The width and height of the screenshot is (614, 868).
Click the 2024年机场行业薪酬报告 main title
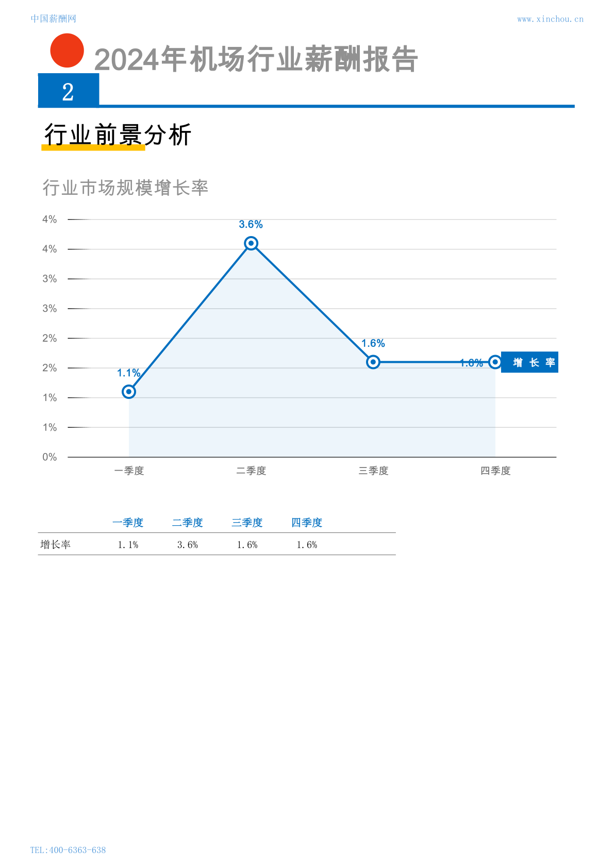256,59
